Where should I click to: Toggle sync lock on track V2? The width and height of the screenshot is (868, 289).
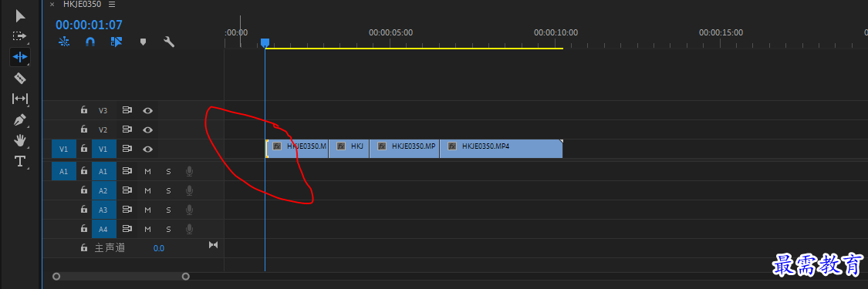127,129
